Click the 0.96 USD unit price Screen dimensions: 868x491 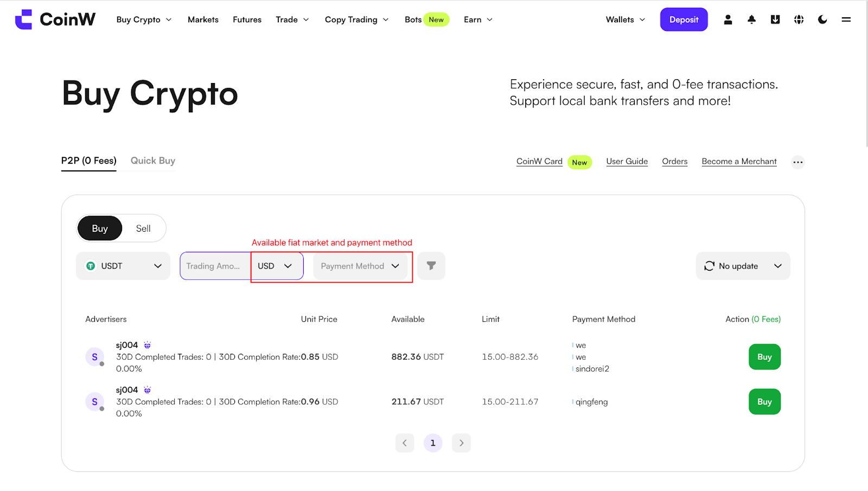coord(320,401)
